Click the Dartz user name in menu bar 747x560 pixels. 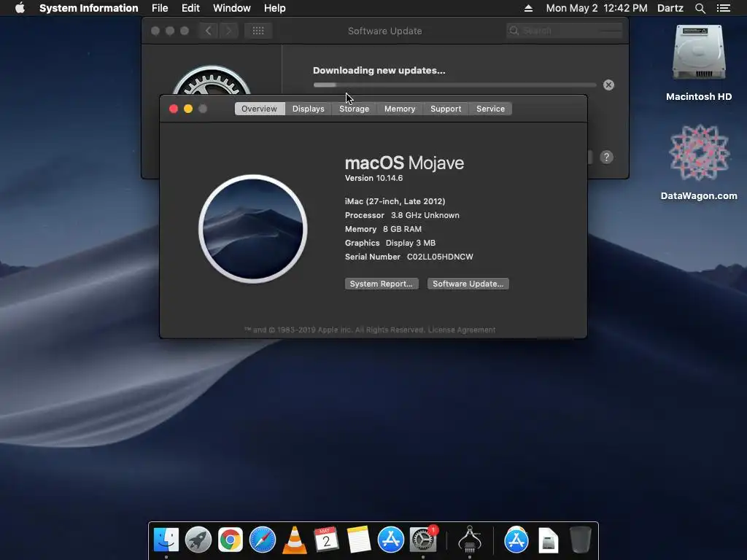[670, 8]
